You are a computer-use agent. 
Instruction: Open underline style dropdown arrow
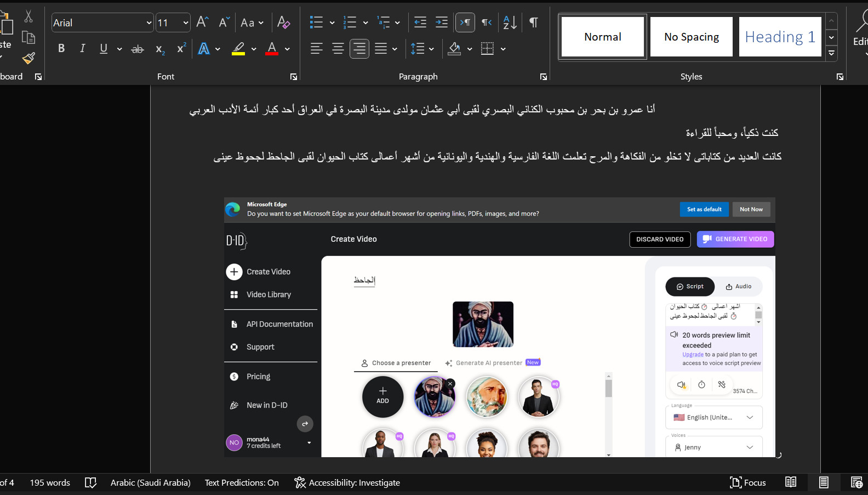pos(119,49)
